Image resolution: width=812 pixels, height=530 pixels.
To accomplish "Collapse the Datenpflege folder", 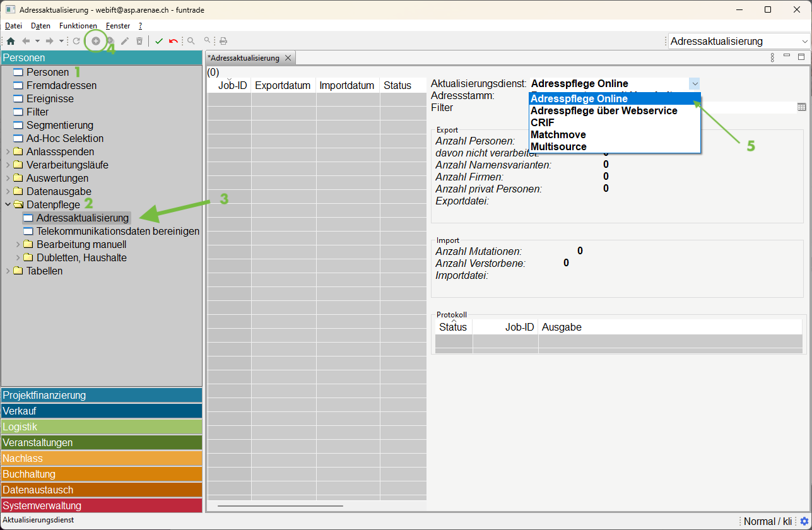I will point(8,204).
